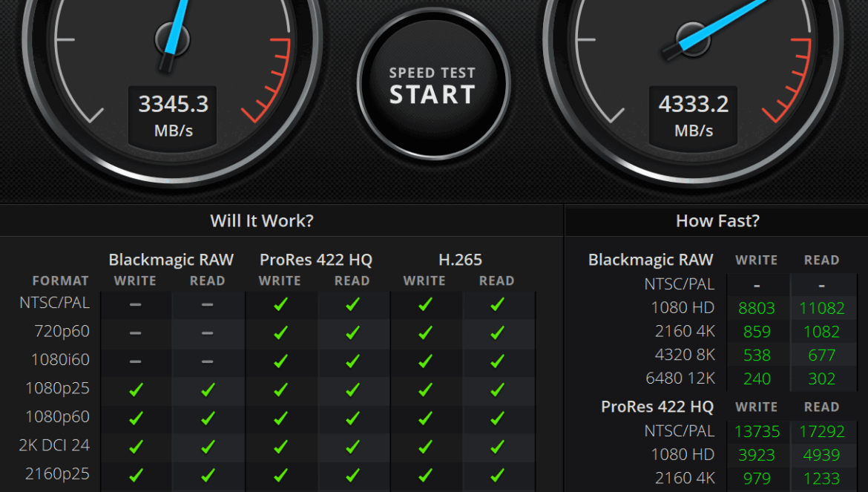The height and width of the screenshot is (492, 868).
Task: Click the Blackmagic RAW write dash for 1080i60
Action: 136,361
